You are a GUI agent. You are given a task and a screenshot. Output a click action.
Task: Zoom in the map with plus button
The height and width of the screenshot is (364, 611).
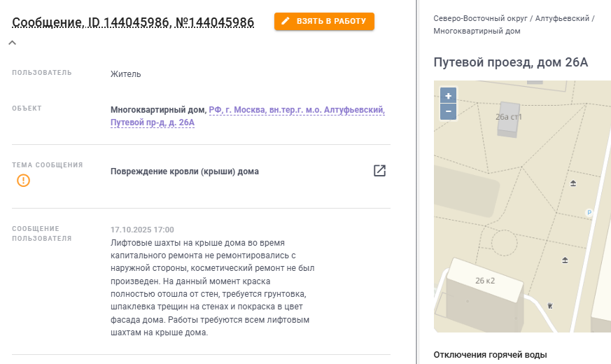click(x=448, y=95)
